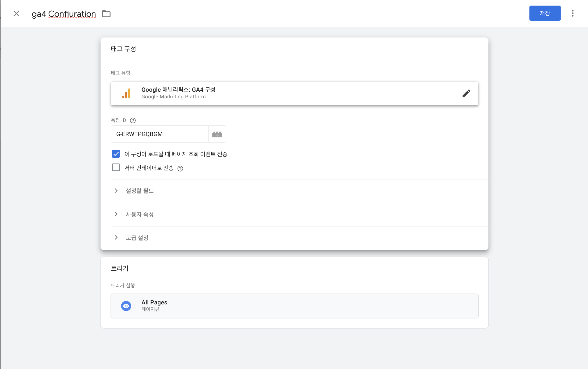This screenshot has width=588, height=369.
Task: Click the blue 저장 save button
Action: click(545, 13)
